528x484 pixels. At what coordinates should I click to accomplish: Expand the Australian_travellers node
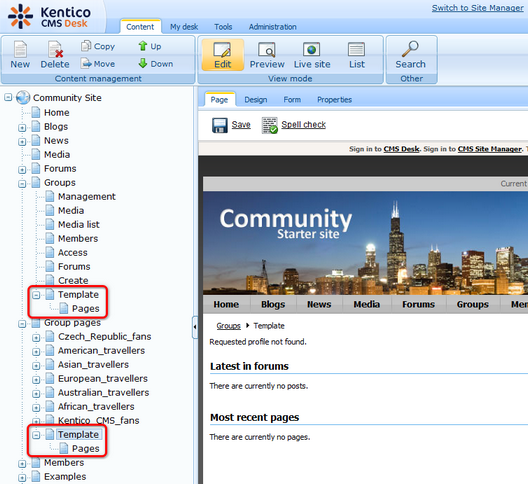point(36,394)
